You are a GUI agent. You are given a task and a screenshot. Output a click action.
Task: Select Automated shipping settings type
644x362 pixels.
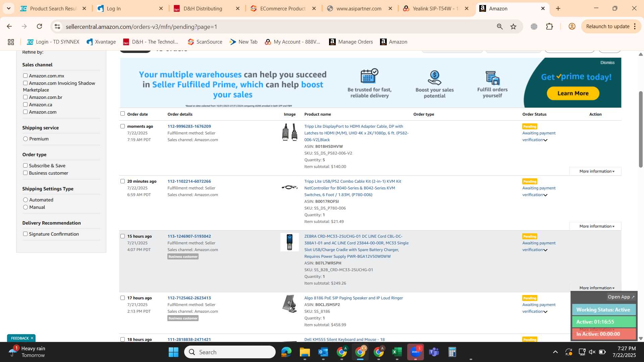coord(25,200)
